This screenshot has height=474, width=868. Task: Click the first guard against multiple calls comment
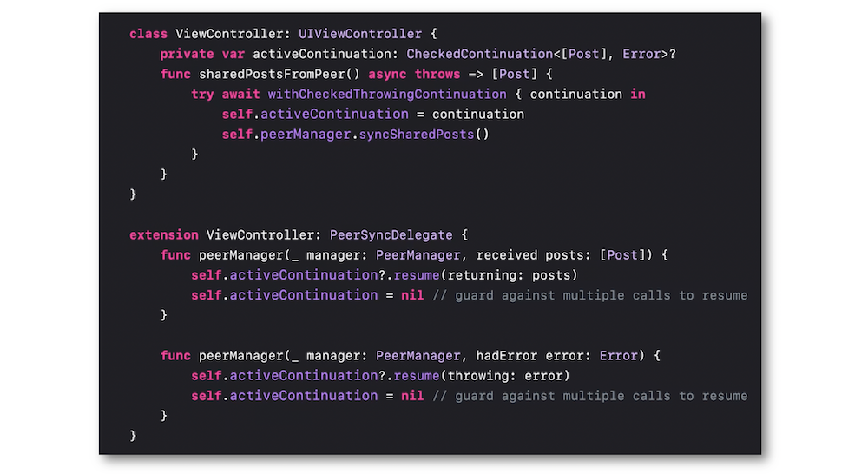pyautogui.click(x=589, y=295)
